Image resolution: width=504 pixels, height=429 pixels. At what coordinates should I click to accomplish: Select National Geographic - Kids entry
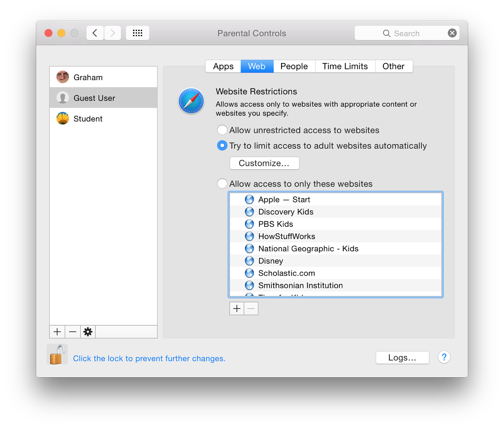(x=336, y=248)
